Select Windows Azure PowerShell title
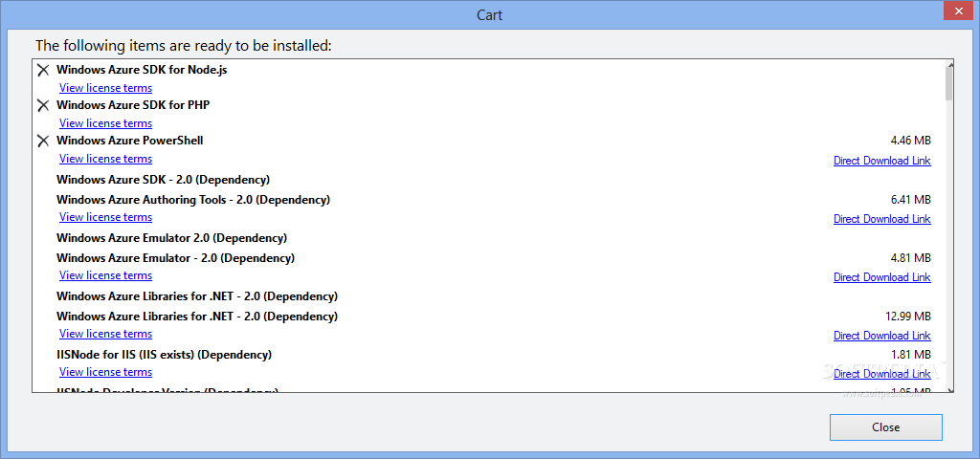 click(x=129, y=142)
